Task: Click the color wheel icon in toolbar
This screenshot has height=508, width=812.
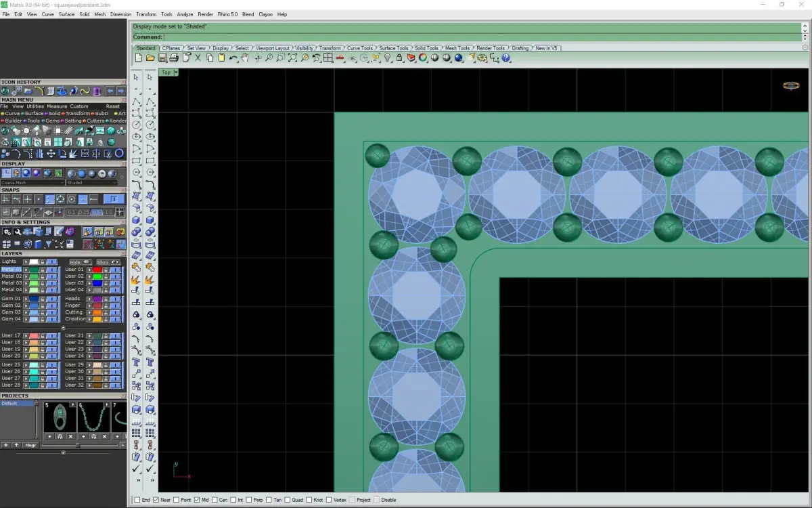Action: coord(423,58)
